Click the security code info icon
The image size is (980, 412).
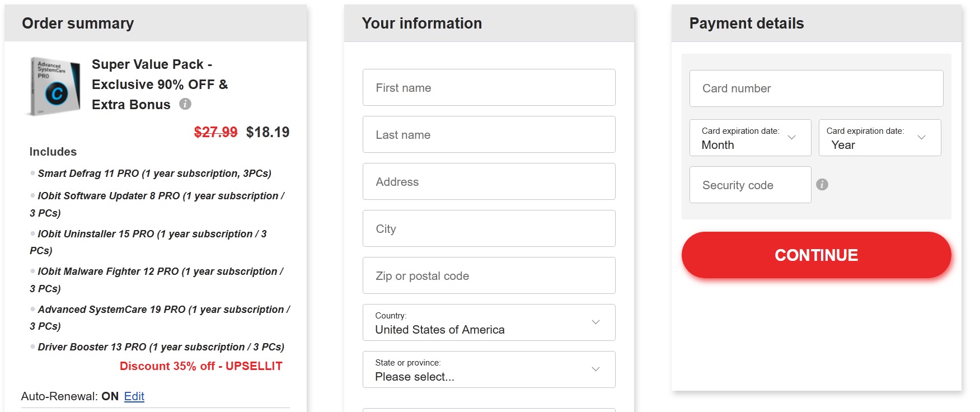pos(822,185)
